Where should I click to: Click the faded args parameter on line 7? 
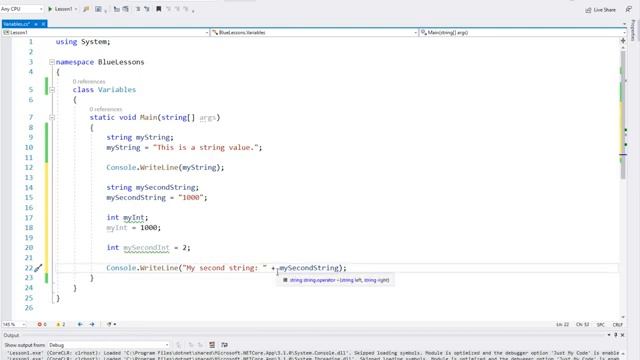pos(208,118)
